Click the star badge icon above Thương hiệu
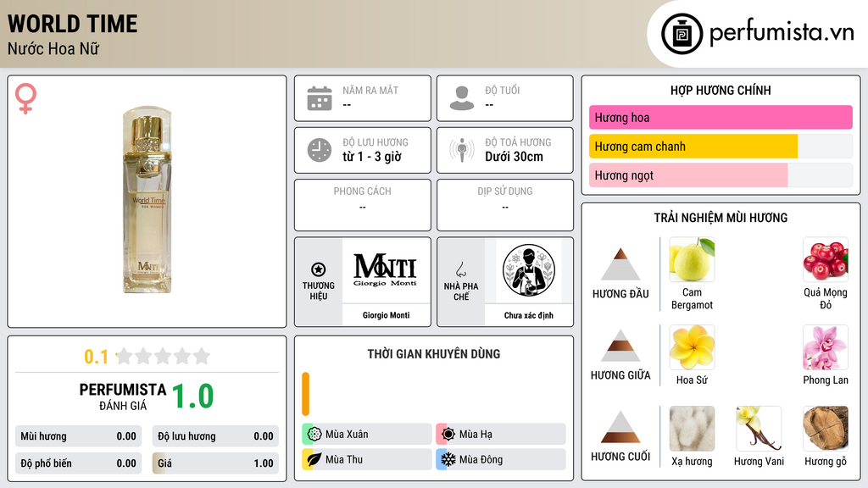Viewport: 868px width, 488px height. [x=319, y=269]
